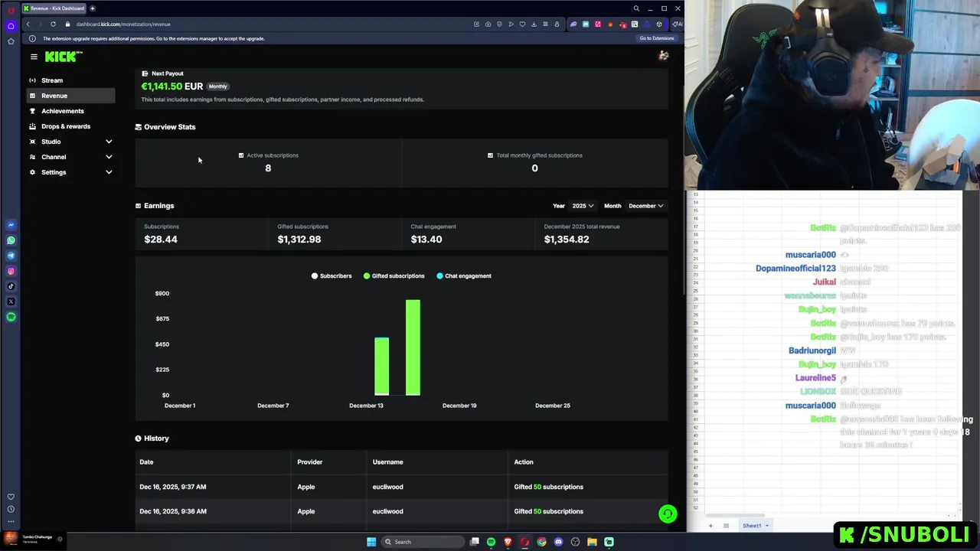The image size is (980, 551).
Task: Open WhatsApp in Opera sidebar
Action: click(11, 240)
